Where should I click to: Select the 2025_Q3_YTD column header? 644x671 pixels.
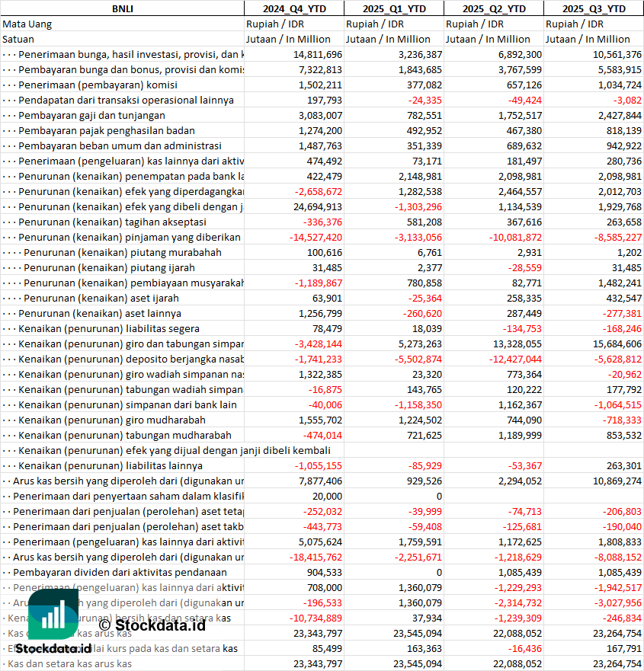pyautogui.click(x=594, y=8)
